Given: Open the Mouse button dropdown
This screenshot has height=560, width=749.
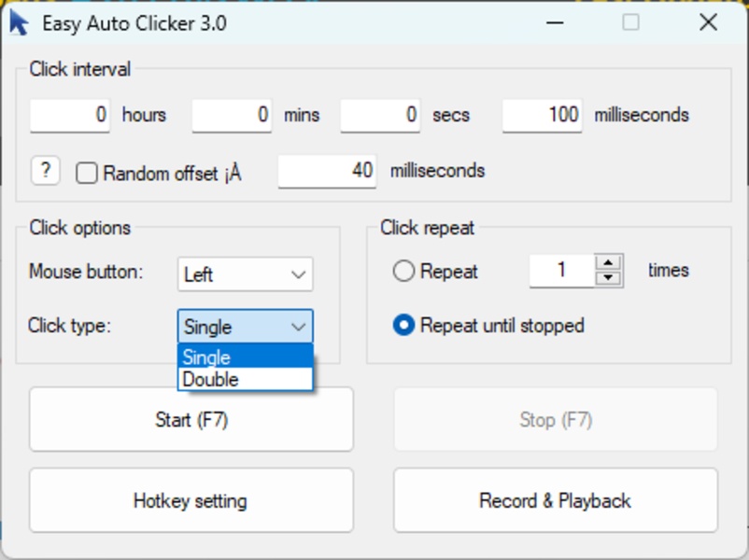Looking at the screenshot, I should point(245,274).
